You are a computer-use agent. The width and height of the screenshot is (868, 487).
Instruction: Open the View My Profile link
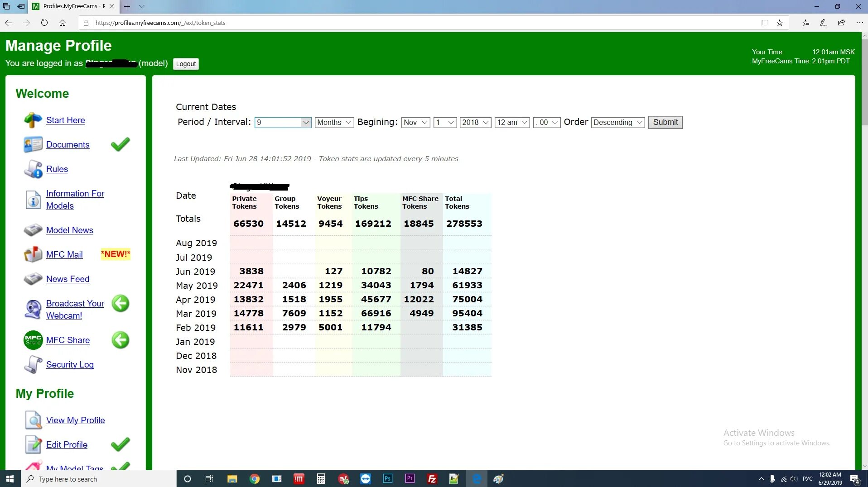click(76, 420)
